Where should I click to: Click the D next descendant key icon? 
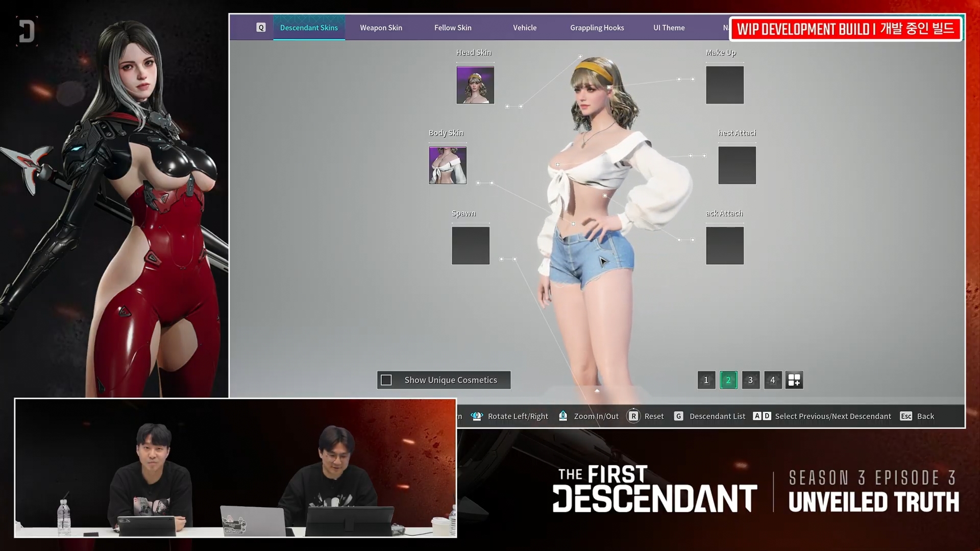[x=767, y=416]
